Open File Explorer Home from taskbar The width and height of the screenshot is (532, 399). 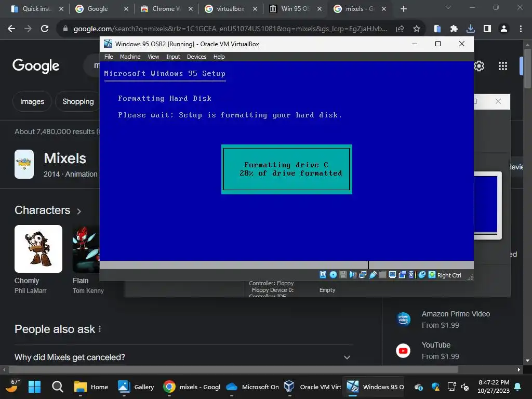pyautogui.click(x=91, y=387)
